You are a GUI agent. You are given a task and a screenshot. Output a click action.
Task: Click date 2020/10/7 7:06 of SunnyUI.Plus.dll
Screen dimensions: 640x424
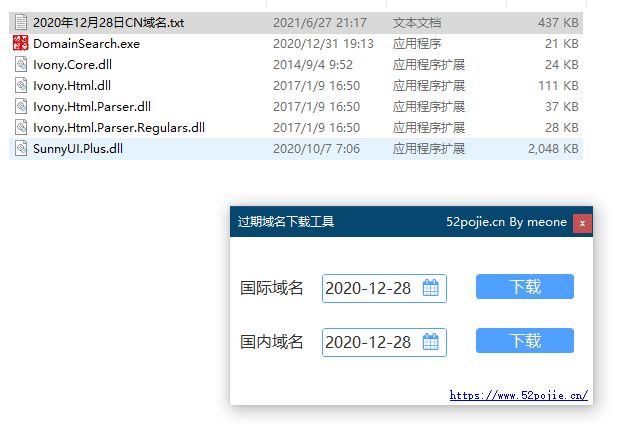coord(316,149)
